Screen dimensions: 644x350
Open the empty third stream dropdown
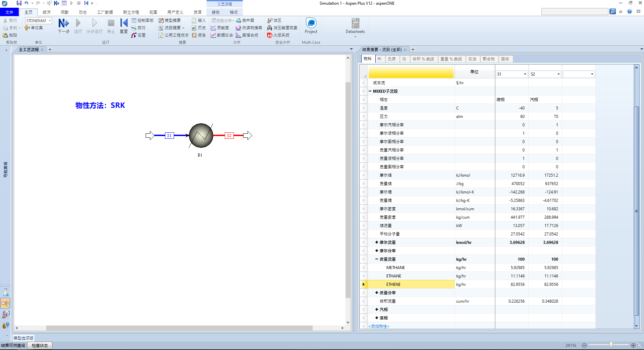pyautogui.click(x=592, y=74)
